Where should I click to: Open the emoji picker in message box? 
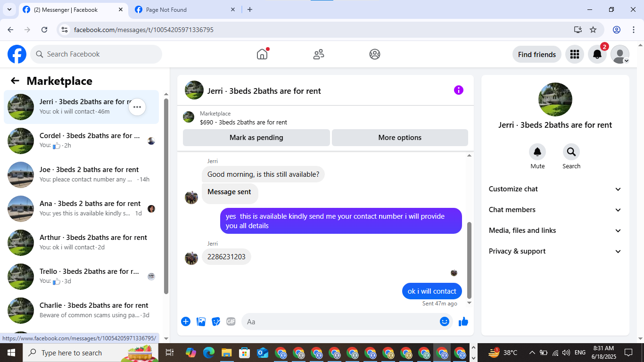coord(445,321)
